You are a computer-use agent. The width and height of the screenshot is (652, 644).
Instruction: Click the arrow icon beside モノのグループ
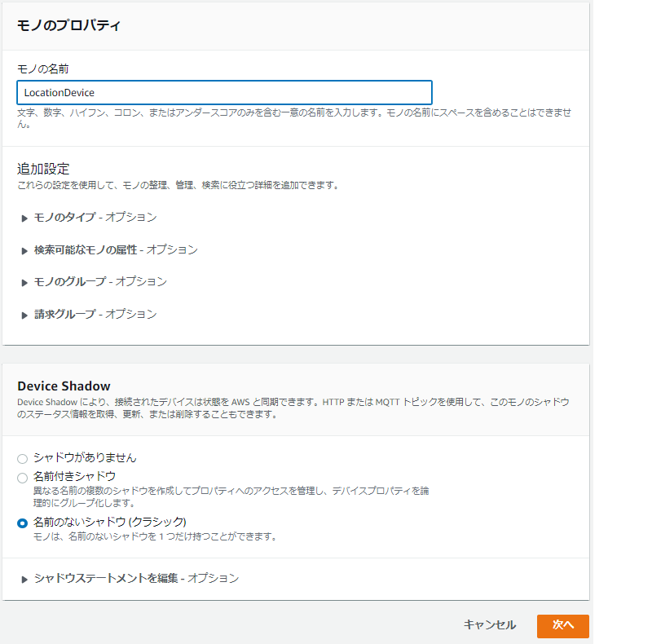click(x=24, y=283)
